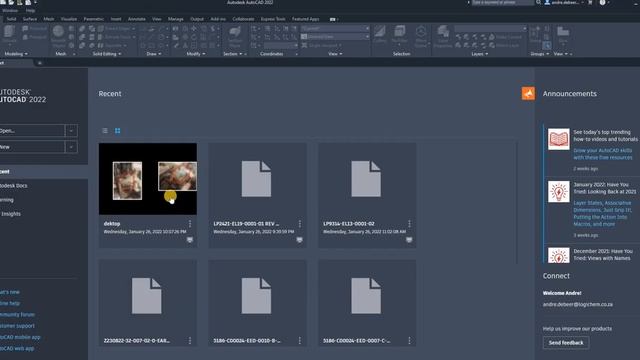Click the Send feedback button
The height and width of the screenshot is (360, 640).
coord(566,343)
